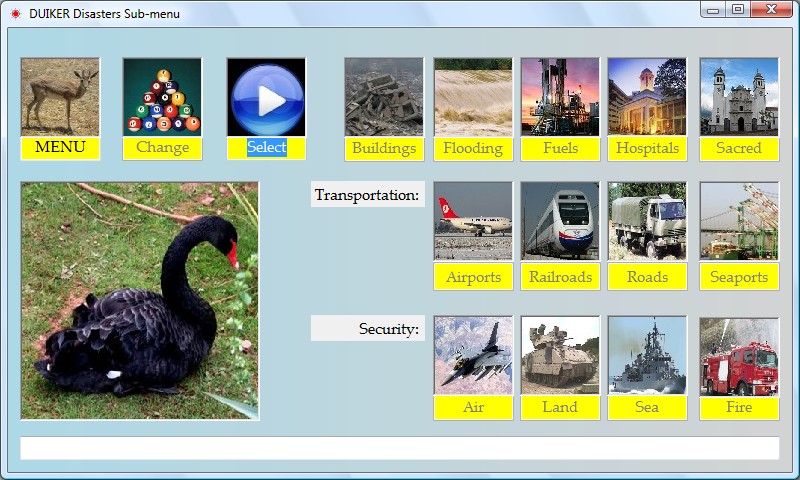
Task: Click the yellow MENU label button
Action: coord(60,148)
